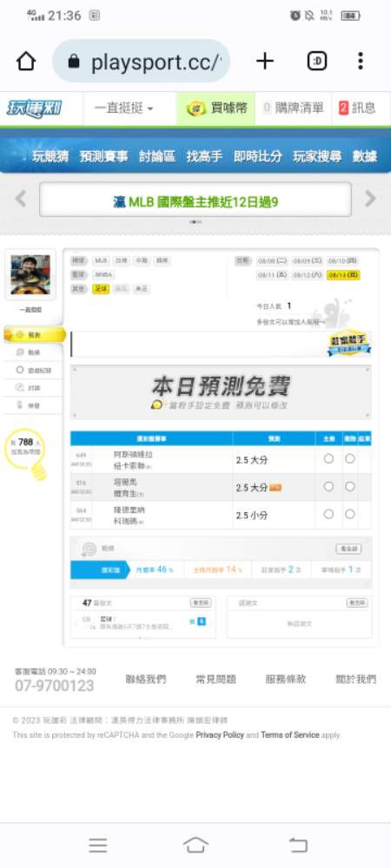The image size is (391, 868).
Task: Click the 玩運彩 logo
Action: 35,108
